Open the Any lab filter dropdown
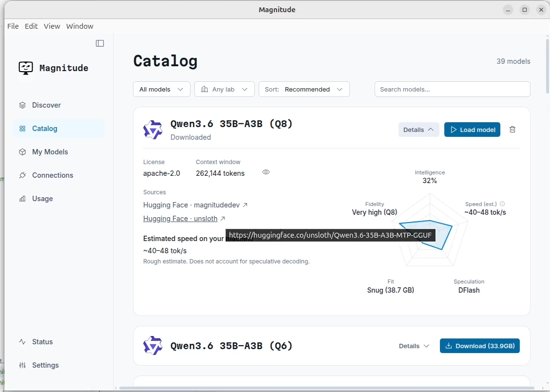 [x=225, y=90]
